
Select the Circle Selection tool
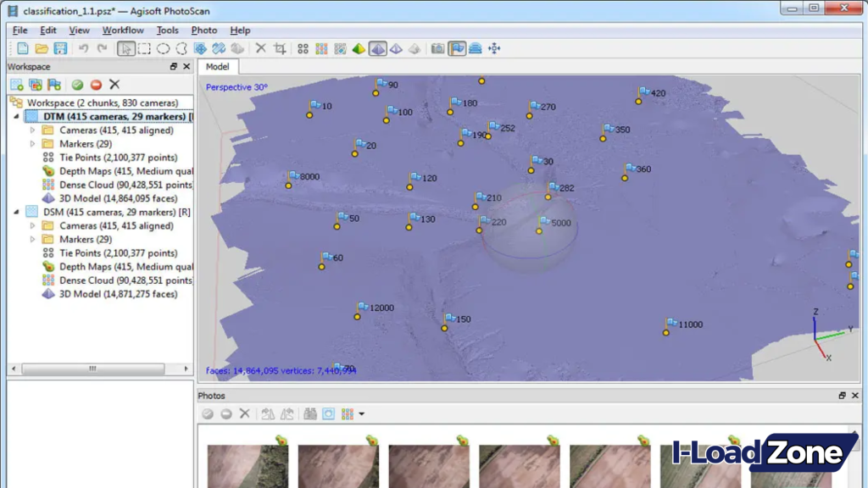(x=164, y=48)
